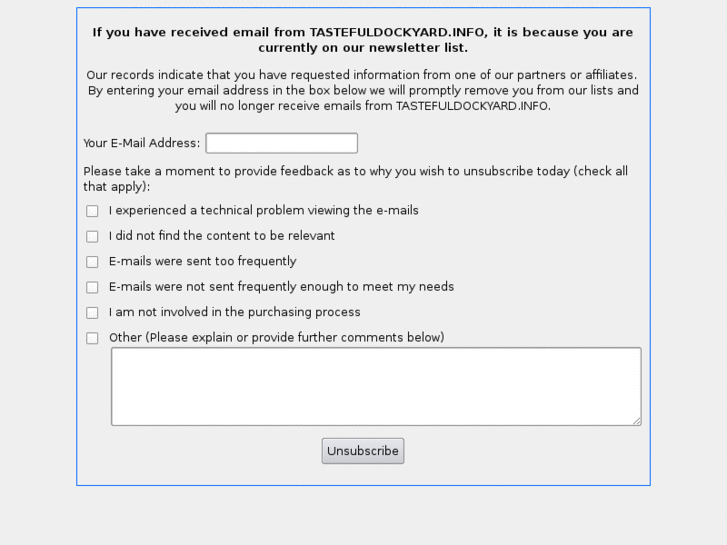Check 'I experienced a technical problem' checkbox
Viewport: 727px width, 545px height.
click(92, 211)
